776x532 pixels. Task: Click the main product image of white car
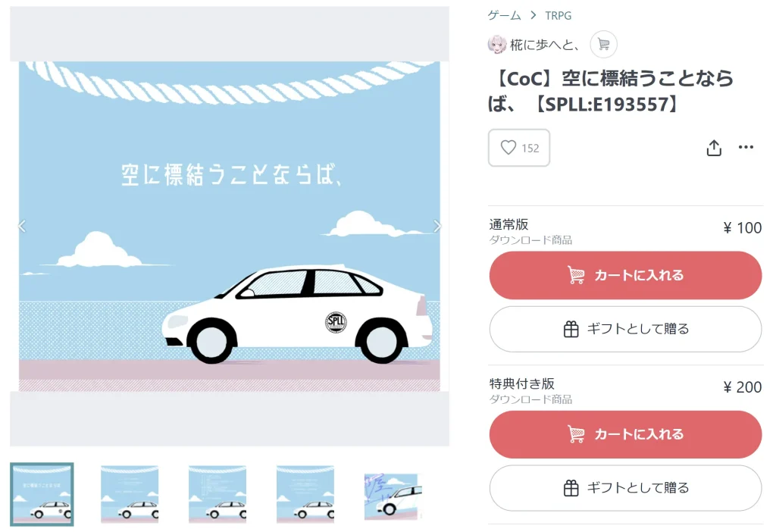[x=230, y=226]
